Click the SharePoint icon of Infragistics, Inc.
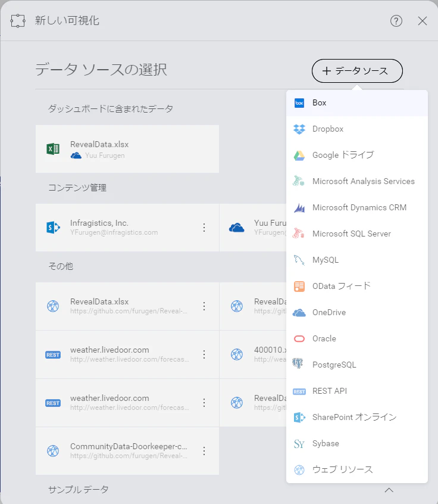 tap(53, 228)
